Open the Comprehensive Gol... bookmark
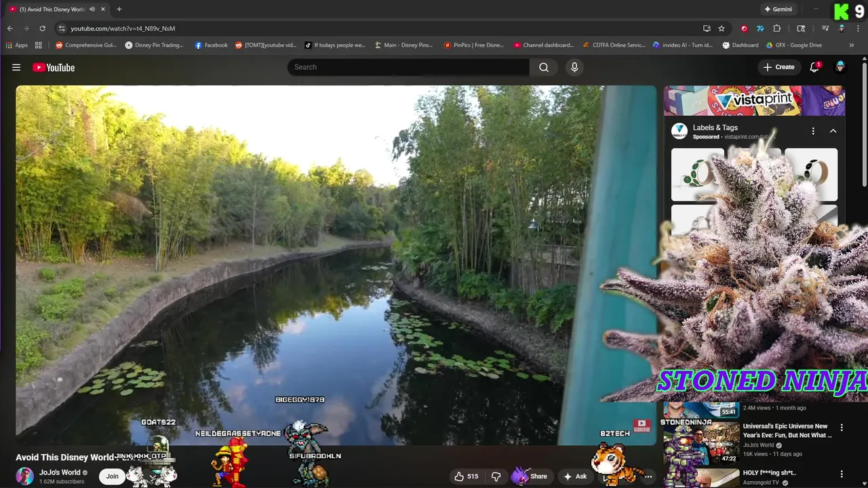Screen dimensions: 868x488 [86, 45]
